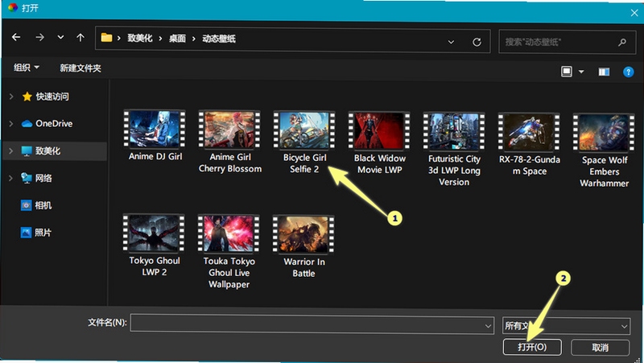Image resolution: width=644 pixels, height=363 pixels.
Task: Click the folder icon in address bar
Action: [x=106, y=38]
